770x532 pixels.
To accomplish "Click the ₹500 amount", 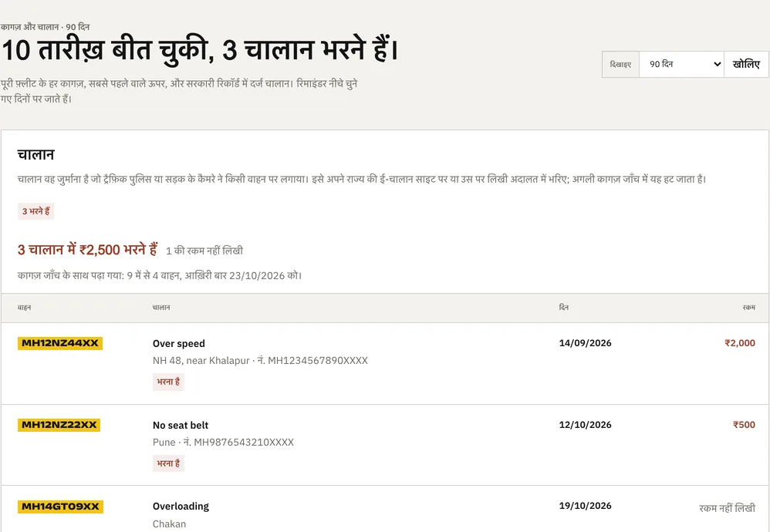I will coord(744,425).
